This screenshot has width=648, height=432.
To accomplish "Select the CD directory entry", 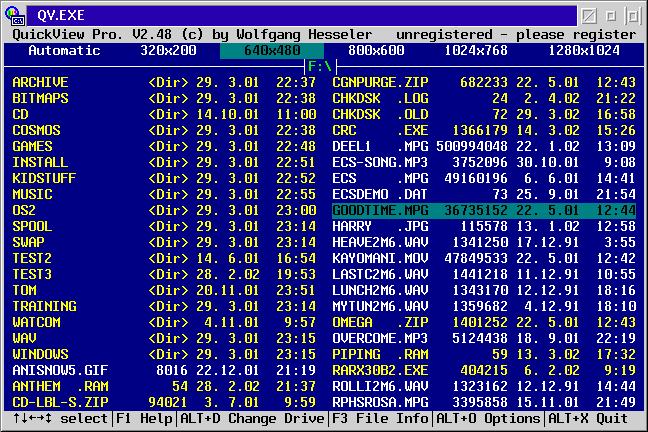I will tap(164, 115).
